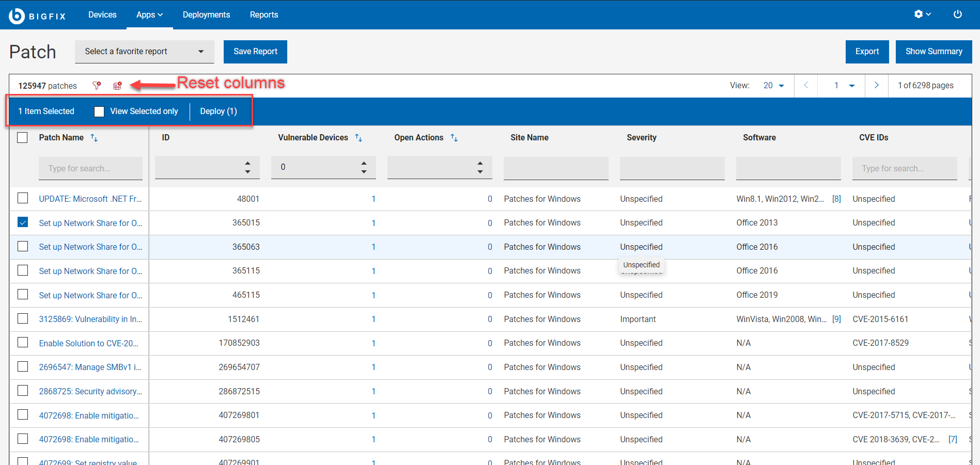Sort by Patch Name column arrows

pos(94,138)
